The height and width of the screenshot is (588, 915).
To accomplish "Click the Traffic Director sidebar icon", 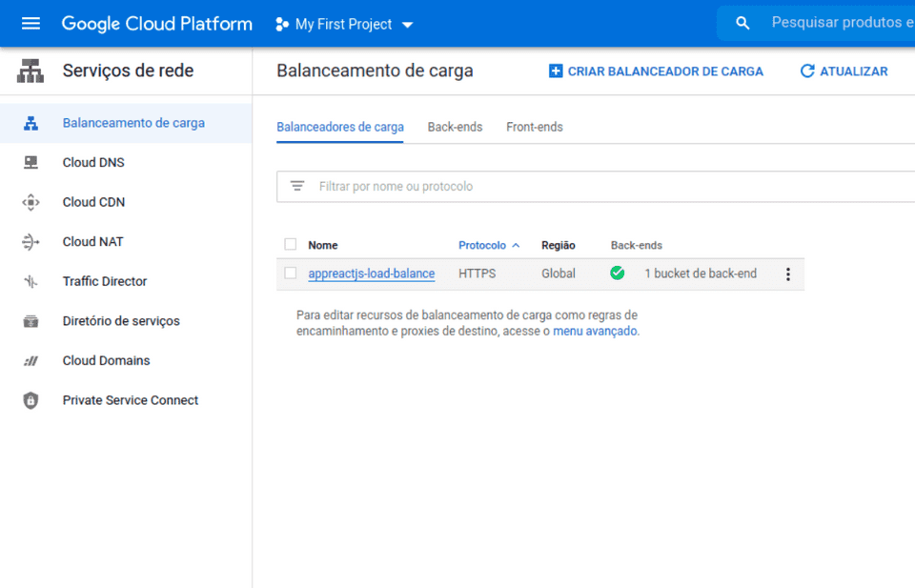I will 30,282.
